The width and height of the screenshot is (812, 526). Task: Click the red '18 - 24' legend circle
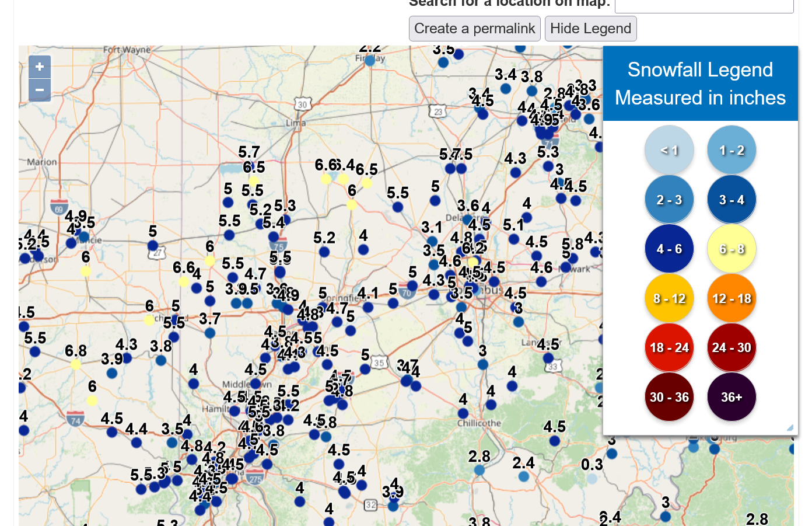[669, 347]
